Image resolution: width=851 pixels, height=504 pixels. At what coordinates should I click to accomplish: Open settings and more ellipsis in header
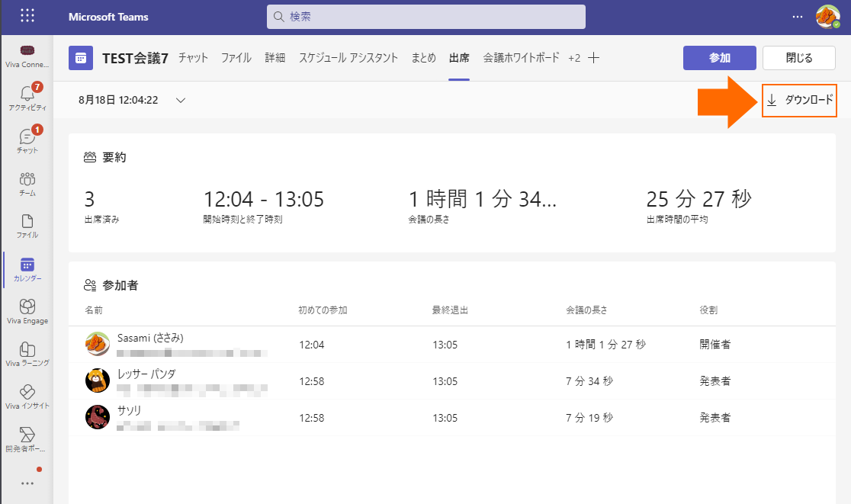tap(798, 17)
